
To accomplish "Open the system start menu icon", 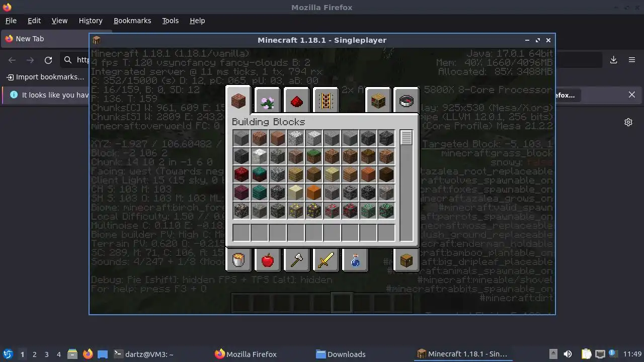I will pos(8,354).
